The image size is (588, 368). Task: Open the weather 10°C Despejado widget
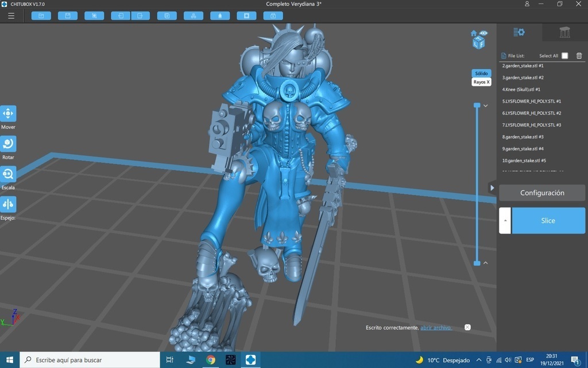[x=443, y=360]
